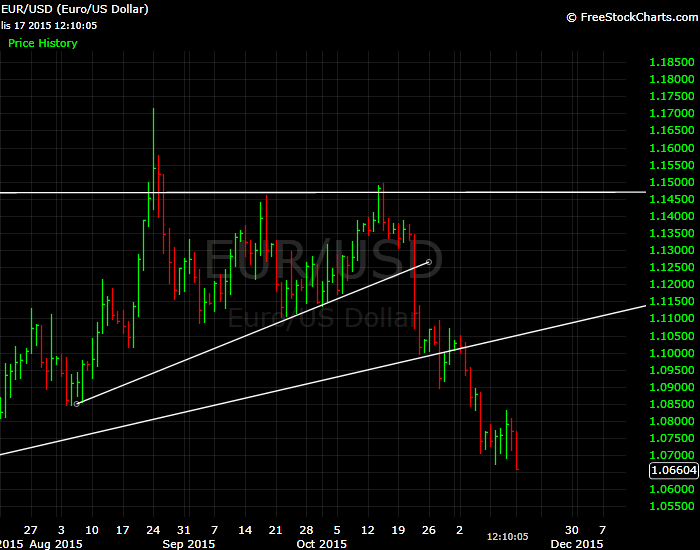Select the 1.13500 axis value
The image size is (700, 550).
coord(672,233)
